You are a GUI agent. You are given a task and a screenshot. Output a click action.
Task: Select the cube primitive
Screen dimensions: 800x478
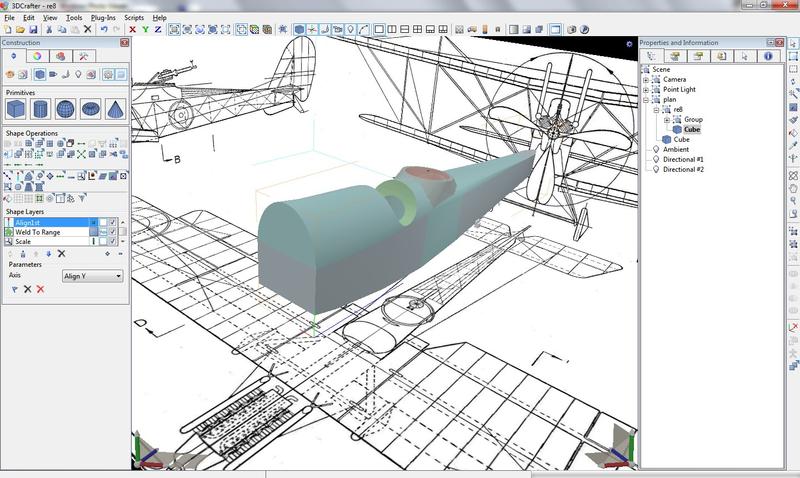(x=18, y=107)
